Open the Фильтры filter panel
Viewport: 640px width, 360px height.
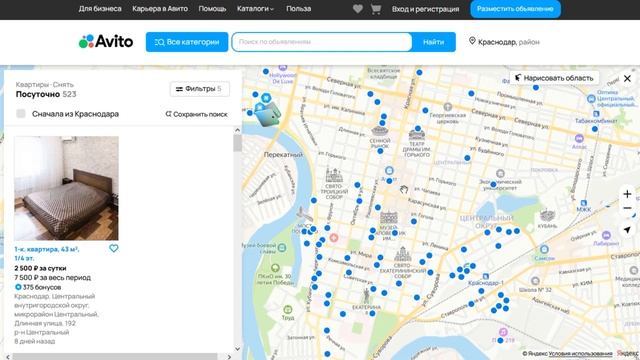click(200, 89)
